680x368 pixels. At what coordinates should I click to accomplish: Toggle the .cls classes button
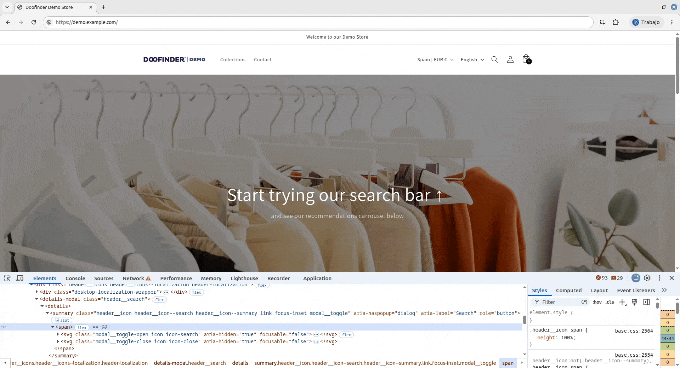[610, 302]
